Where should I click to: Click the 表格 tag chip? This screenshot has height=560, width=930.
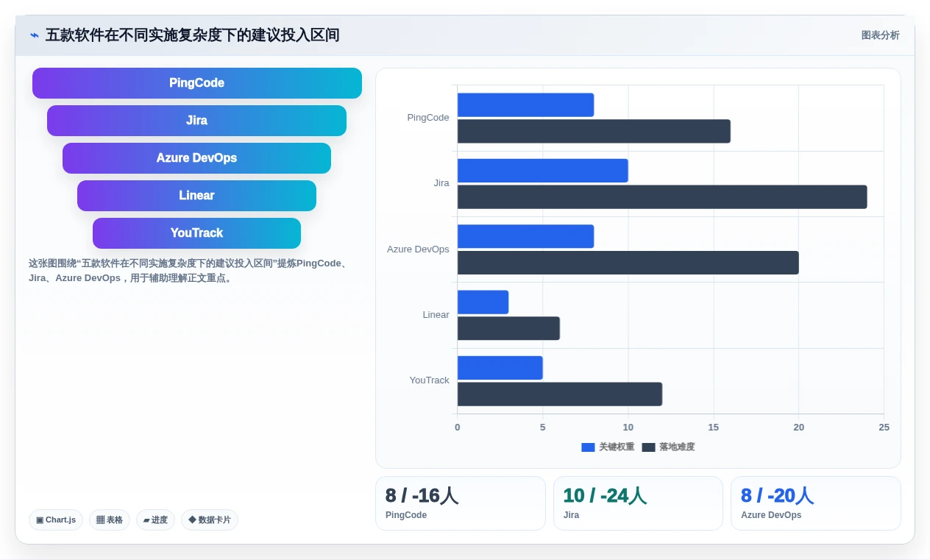(x=110, y=520)
